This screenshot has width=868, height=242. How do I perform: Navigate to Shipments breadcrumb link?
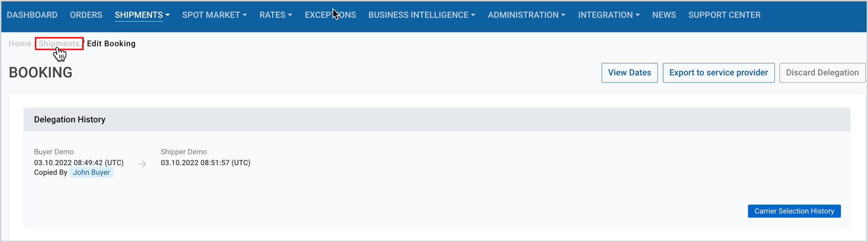click(59, 43)
